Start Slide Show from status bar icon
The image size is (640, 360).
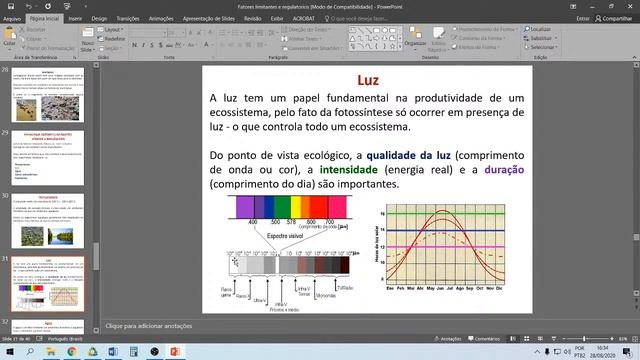[553, 339]
